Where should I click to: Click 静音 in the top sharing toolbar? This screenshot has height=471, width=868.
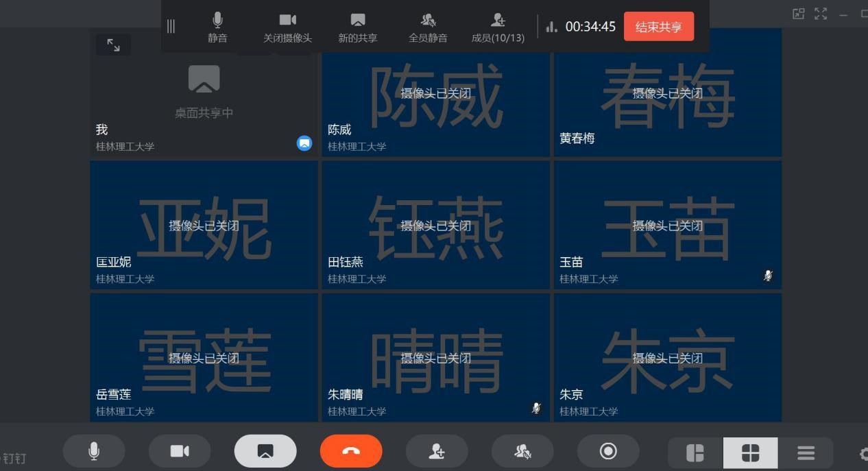(x=217, y=27)
